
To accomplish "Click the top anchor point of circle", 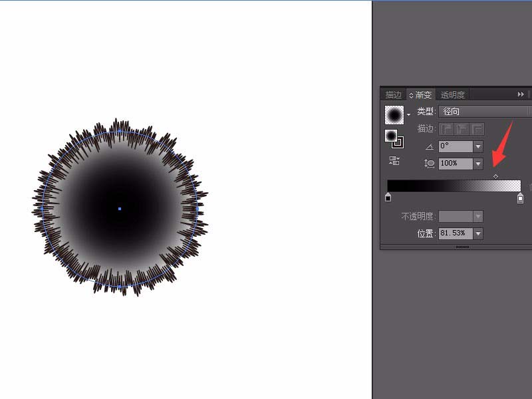I will (x=120, y=130).
